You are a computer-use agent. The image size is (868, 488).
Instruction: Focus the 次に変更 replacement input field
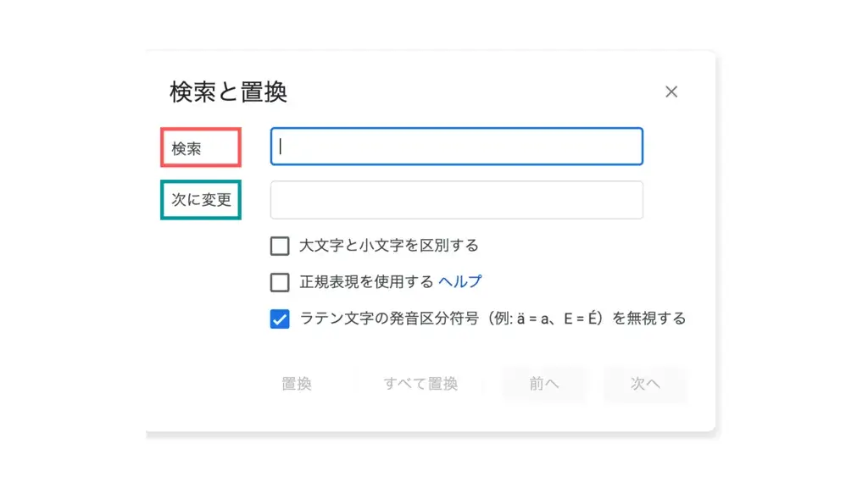tap(457, 200)
